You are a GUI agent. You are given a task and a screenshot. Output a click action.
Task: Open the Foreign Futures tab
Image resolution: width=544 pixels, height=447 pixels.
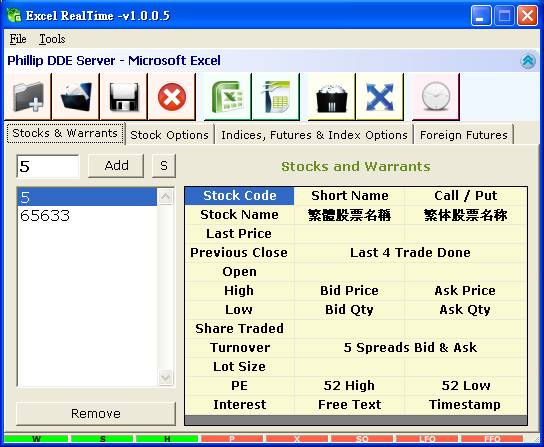click(464, 135)
